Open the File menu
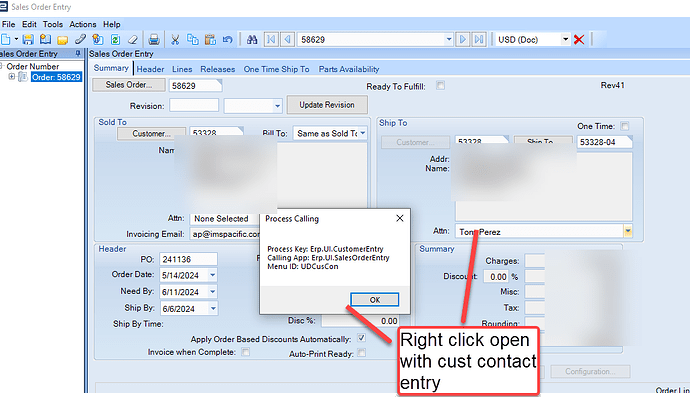 pos(8,25)
